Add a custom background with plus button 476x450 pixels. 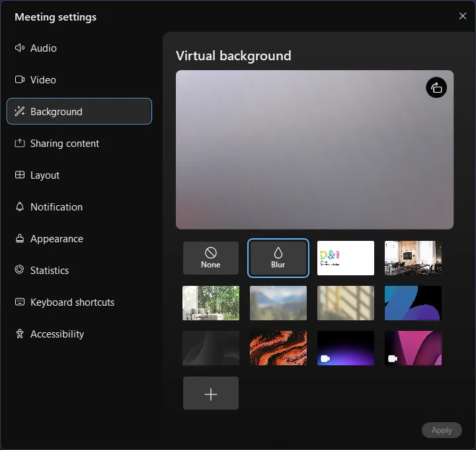point(211,394)
